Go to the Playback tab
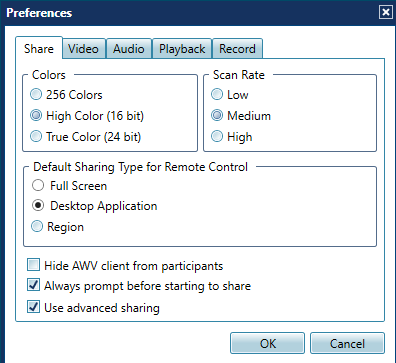This screenshot has width=396, height=363. 182,49
